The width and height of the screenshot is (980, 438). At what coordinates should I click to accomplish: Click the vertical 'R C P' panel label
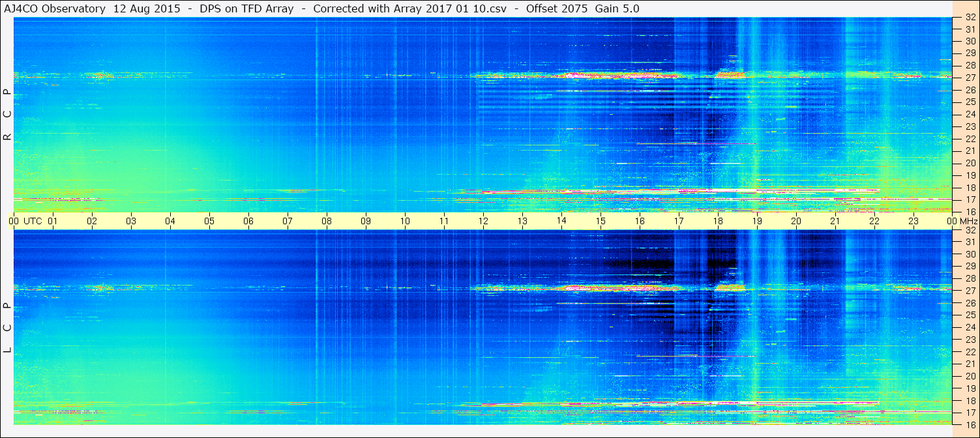click(8, 114)
